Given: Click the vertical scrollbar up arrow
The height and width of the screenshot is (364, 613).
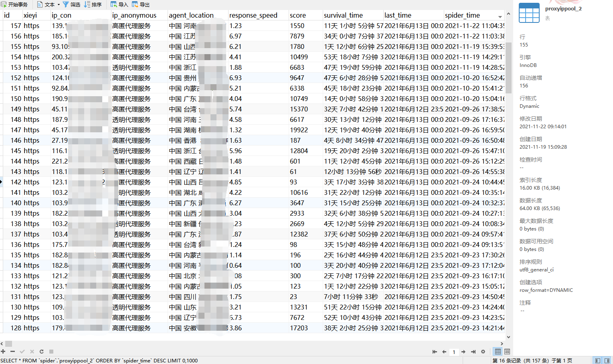Looking at the screenshot, I should tap(508, 14).
